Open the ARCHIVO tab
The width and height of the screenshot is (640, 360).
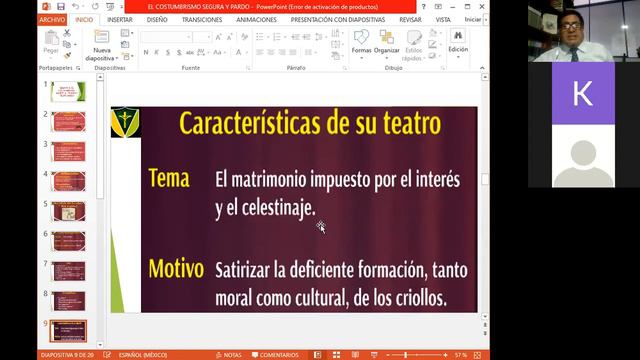point(52,19)
